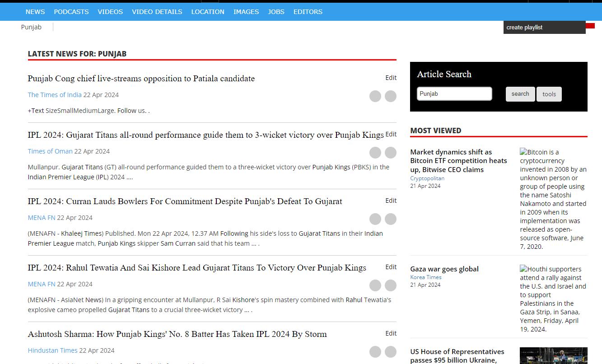Click the US House article thumbnail

tap(554, 356)
